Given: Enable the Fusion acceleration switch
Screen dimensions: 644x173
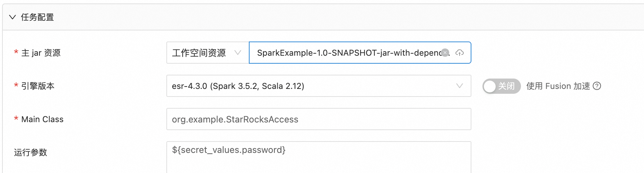Looking at the screenshot, I should pyautogui.click(x=502, y=86).
